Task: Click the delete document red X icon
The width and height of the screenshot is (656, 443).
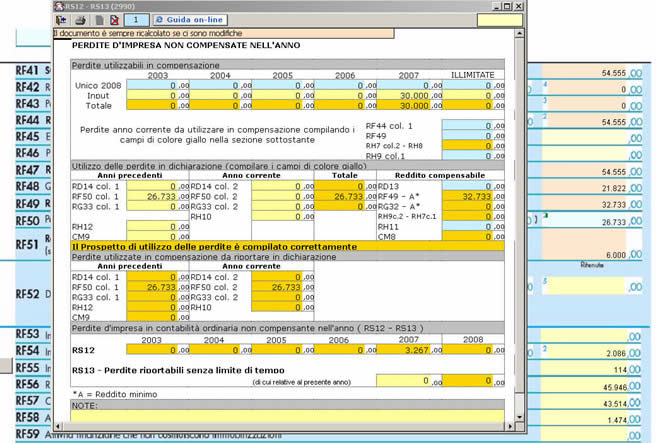Action: click(x=114, y=20)
